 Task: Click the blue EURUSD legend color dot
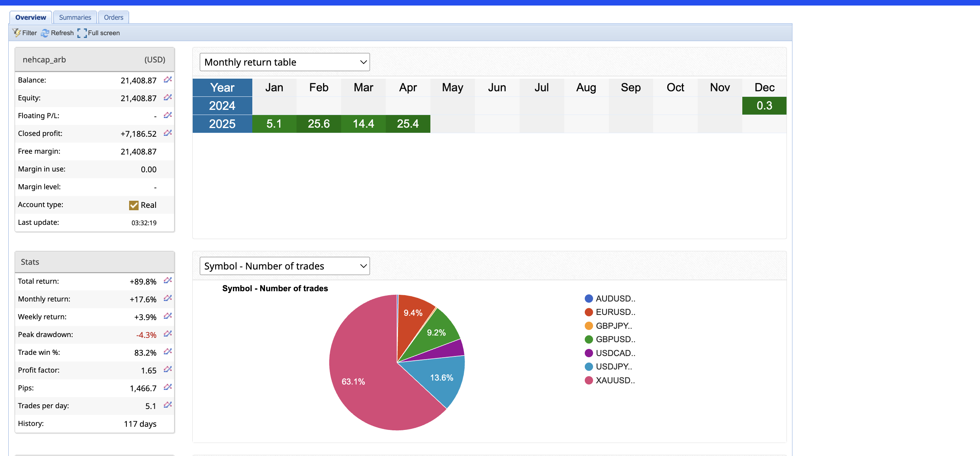[589, 312]
